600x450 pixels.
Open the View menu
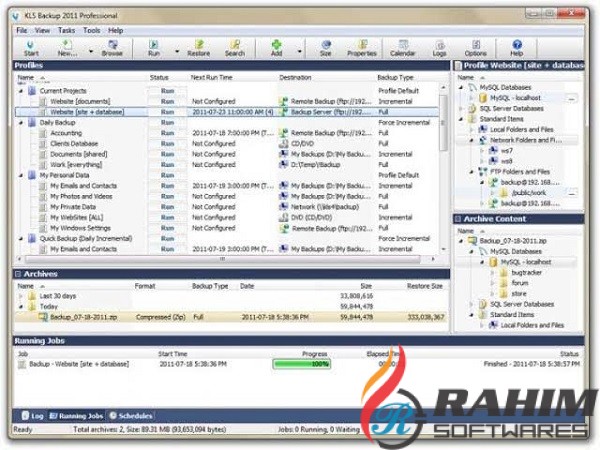[42, 30]
